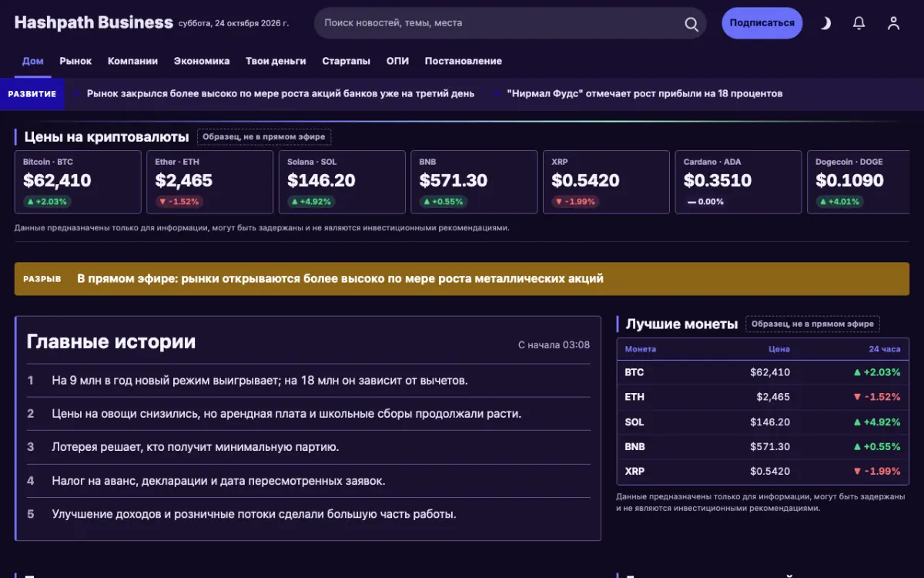Click the search magnifier icon
This screenshot has width=924, height=578.
[x=691, y=23]
